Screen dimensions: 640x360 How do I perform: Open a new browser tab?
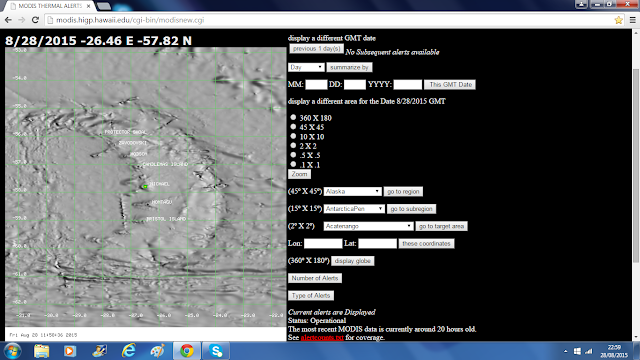point(104,6)
